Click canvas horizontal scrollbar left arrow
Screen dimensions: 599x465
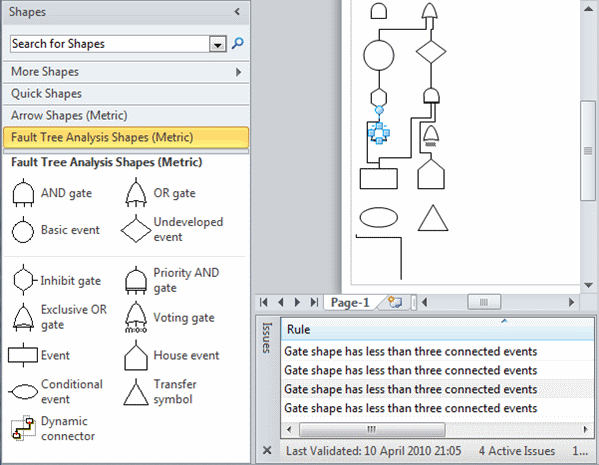pyautogui.click(x=424, y=302)
